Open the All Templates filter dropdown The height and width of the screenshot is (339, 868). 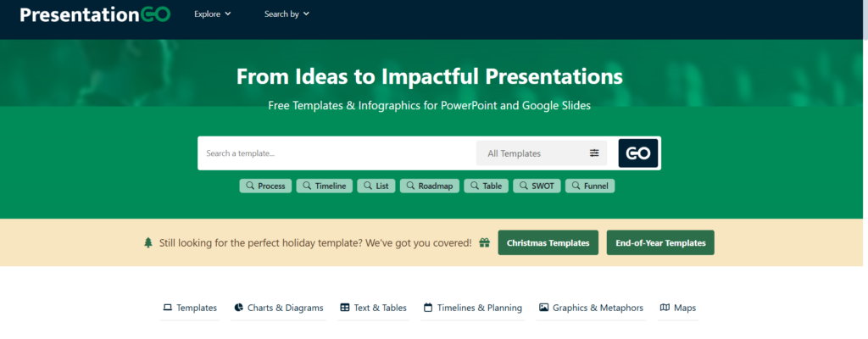(x=542, y=153)
